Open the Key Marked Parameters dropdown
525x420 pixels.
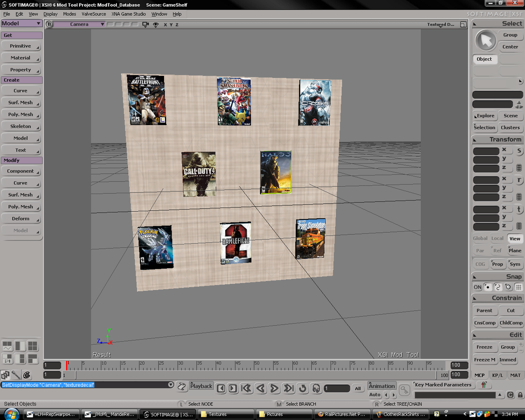point(443,385)
